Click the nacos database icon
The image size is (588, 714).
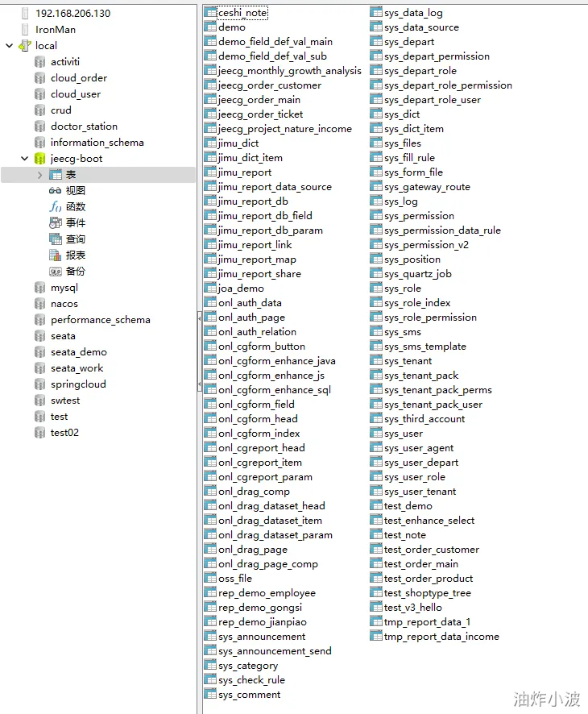(40, 304)
